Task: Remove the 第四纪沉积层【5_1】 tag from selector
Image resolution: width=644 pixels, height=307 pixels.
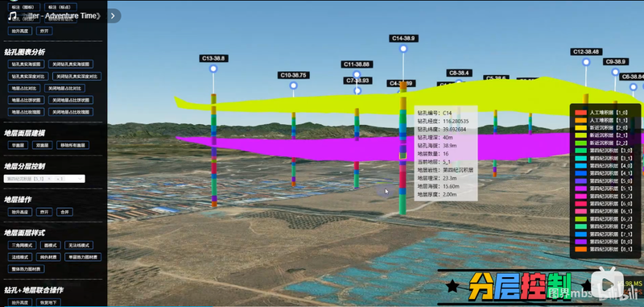Action: [x=49, y=179]
